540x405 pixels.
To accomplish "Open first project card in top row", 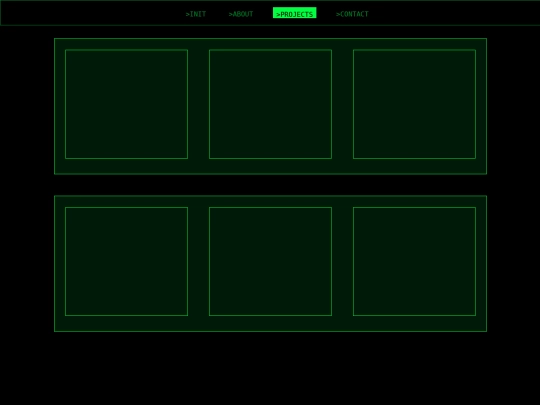I will [x=126, y=104].
